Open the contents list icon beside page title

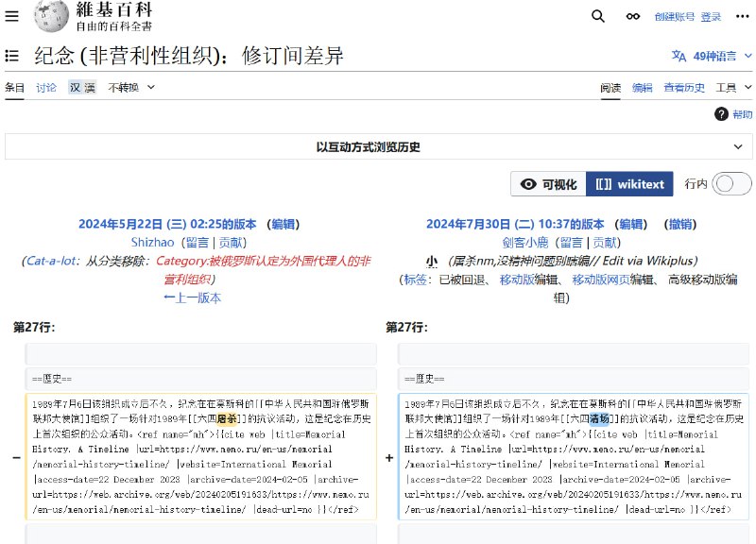tap(12, 55)
